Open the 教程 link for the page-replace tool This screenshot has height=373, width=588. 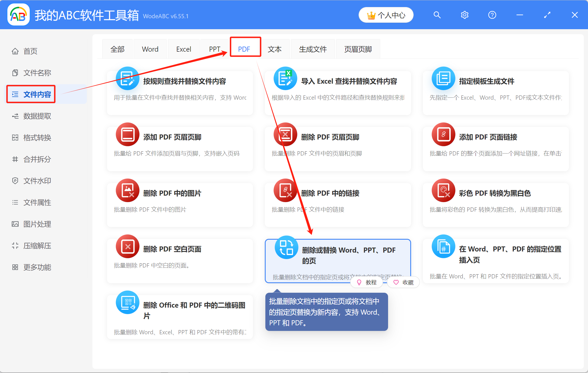pyautogui.click(x=367, y=282)
